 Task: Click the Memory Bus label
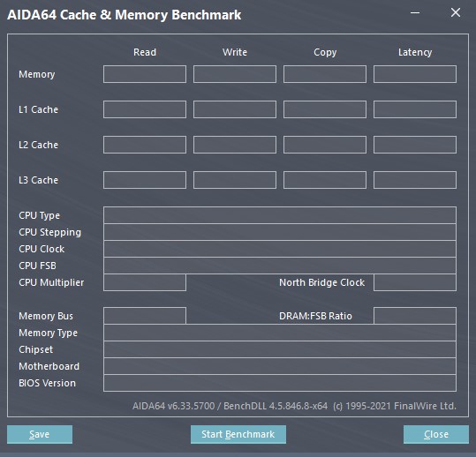pos(46,316)
